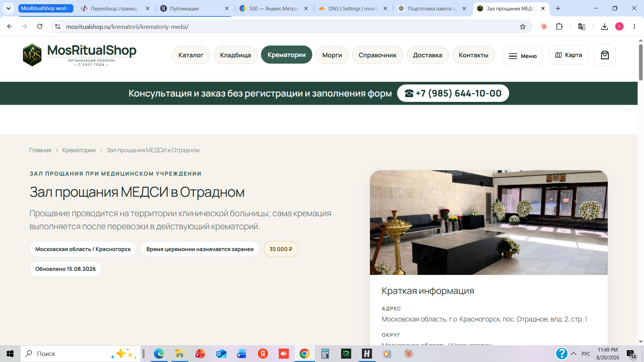Open the orange Claude extension icon in toolbar

coord(544,26)
